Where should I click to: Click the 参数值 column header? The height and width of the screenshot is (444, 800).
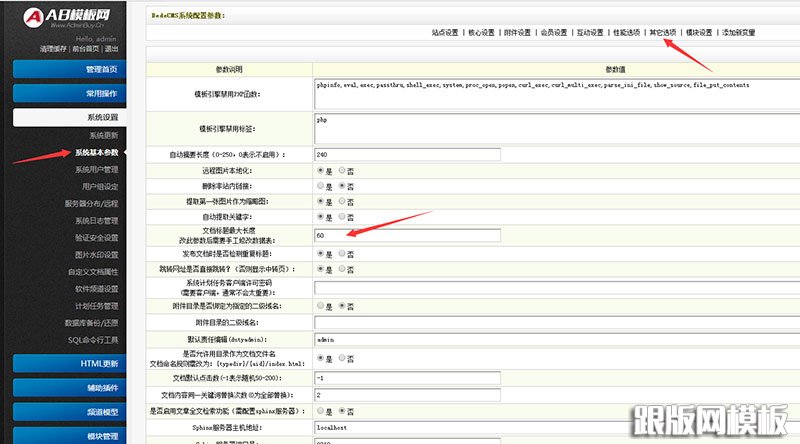pos(615,69)
